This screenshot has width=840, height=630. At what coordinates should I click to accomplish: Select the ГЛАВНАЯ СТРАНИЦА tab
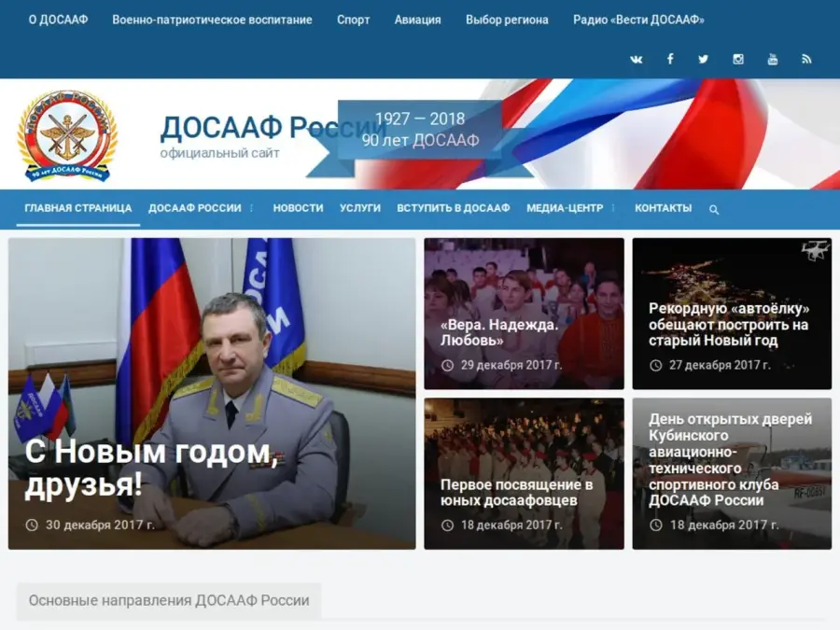pos(78,208)
